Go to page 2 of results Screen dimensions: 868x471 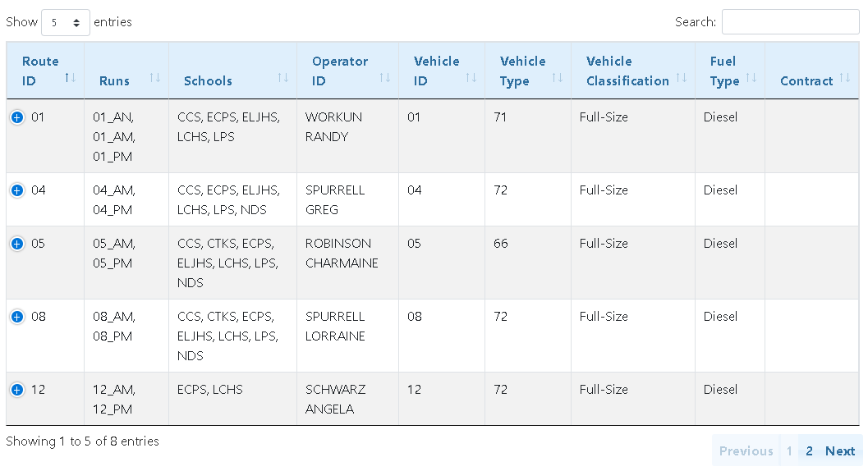pos(809,450)
